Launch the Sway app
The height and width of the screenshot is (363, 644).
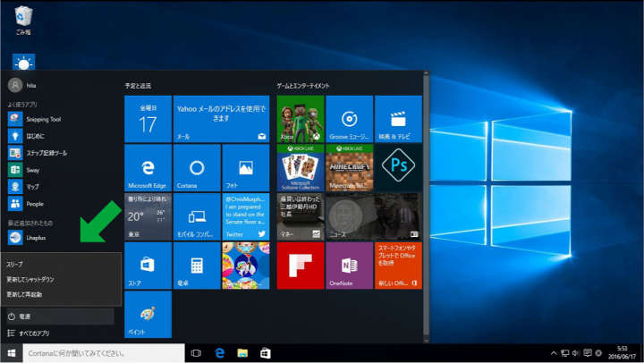[24, 170]
